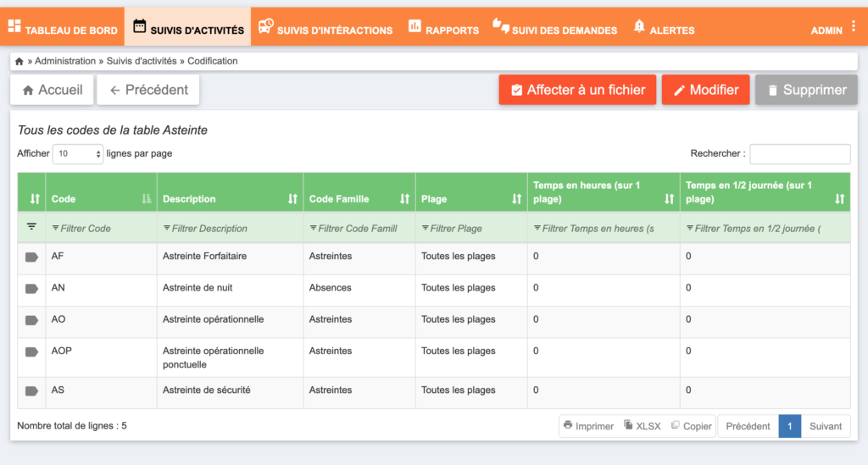The height and width of the screenshot is (465, 868).
Task: Open the lines per page dropdown
Action: coord(78,153)
